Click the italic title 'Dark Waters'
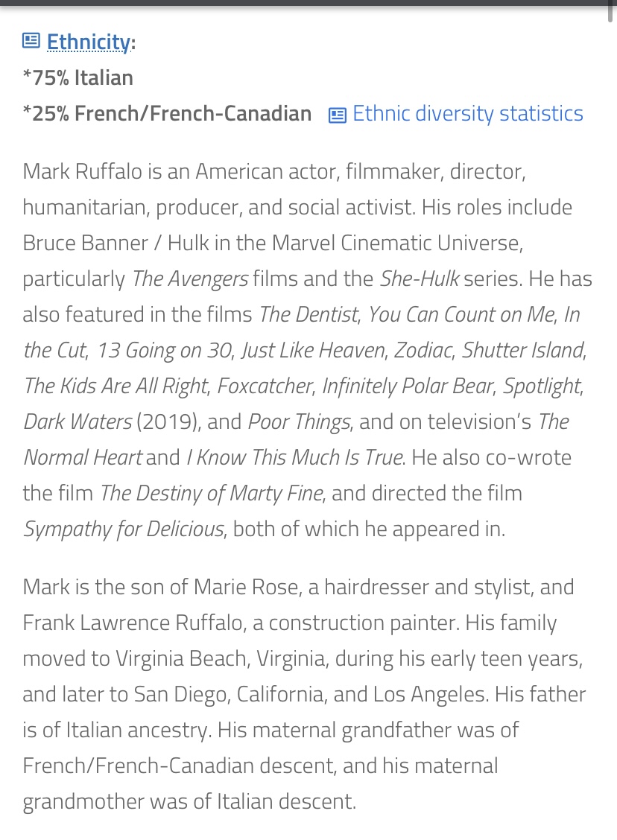617x840 pixels. [x=77, y=421]
